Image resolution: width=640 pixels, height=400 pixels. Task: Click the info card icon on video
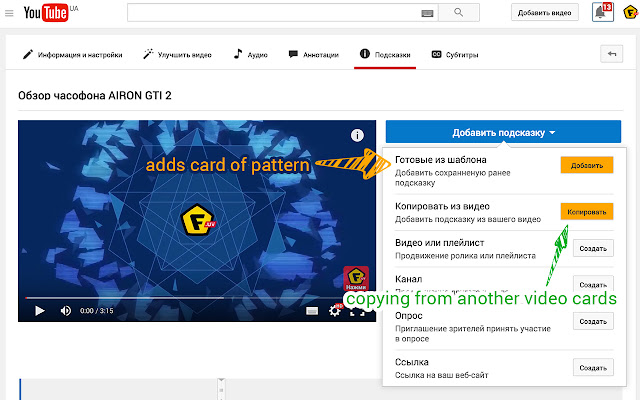coord(357,135)
